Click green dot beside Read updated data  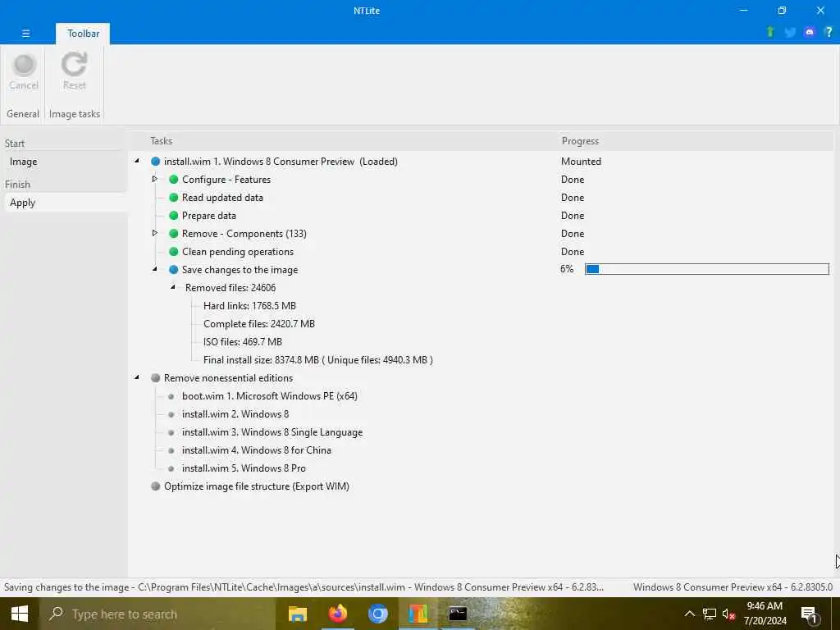(174, 197)
